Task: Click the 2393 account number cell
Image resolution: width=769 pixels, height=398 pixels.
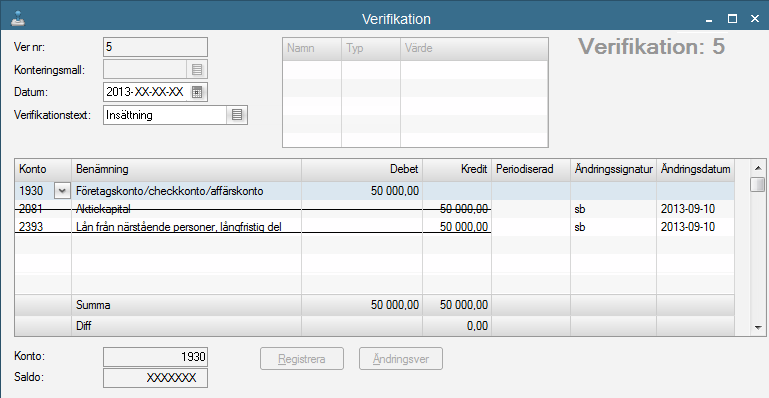Action: point(43,227)
